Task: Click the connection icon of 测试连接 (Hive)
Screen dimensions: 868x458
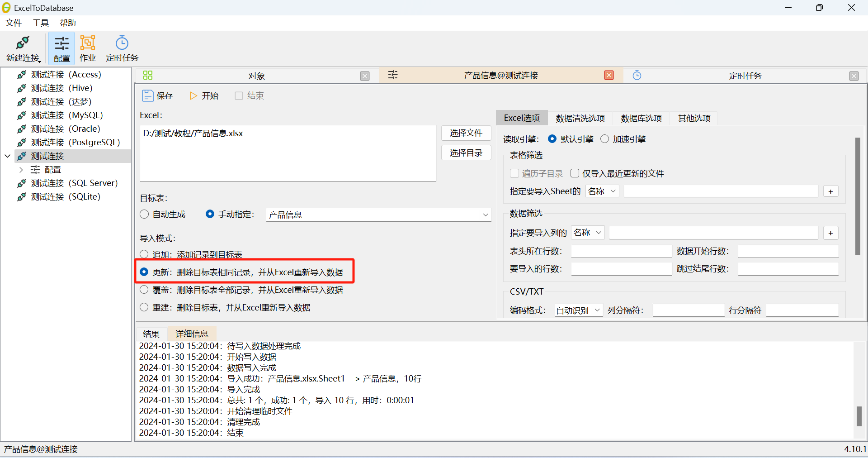Action: pos(22,88)
